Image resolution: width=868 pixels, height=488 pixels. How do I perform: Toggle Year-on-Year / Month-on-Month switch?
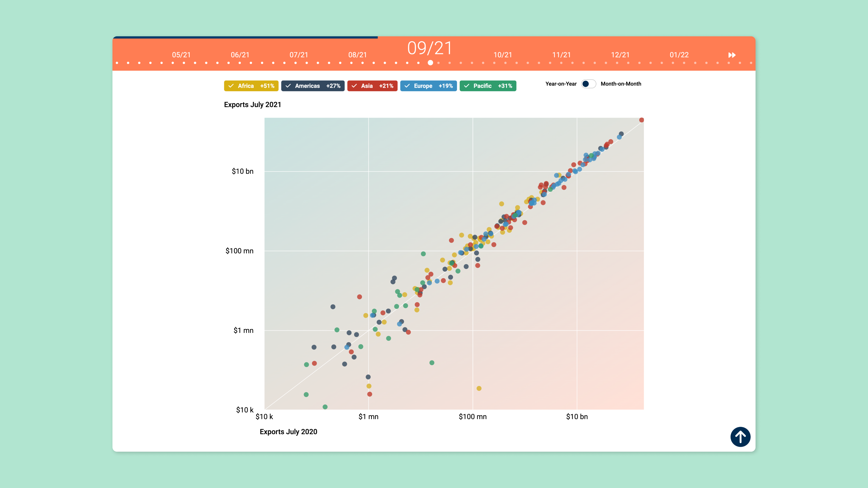[x=588, y=84]
